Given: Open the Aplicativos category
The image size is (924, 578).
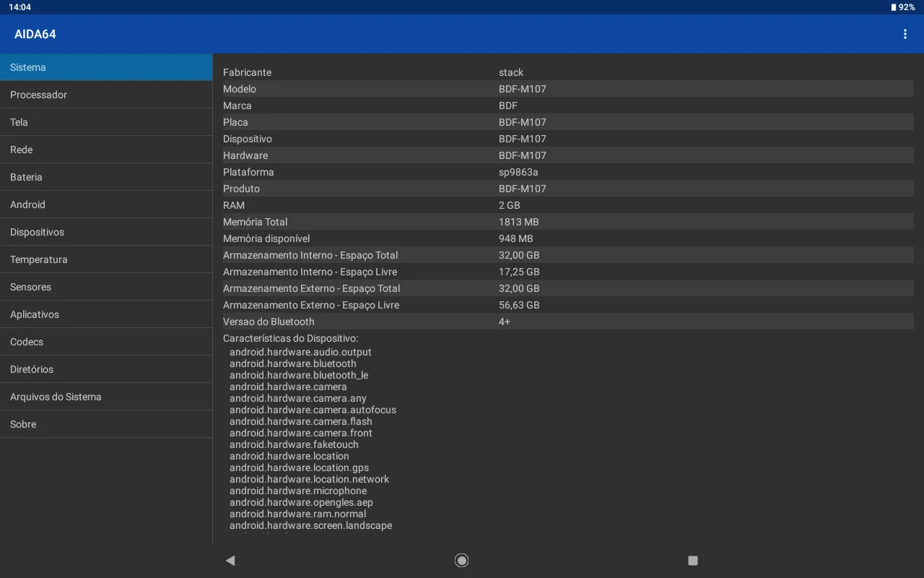Looking at the screenshot, I should [106, 314].
